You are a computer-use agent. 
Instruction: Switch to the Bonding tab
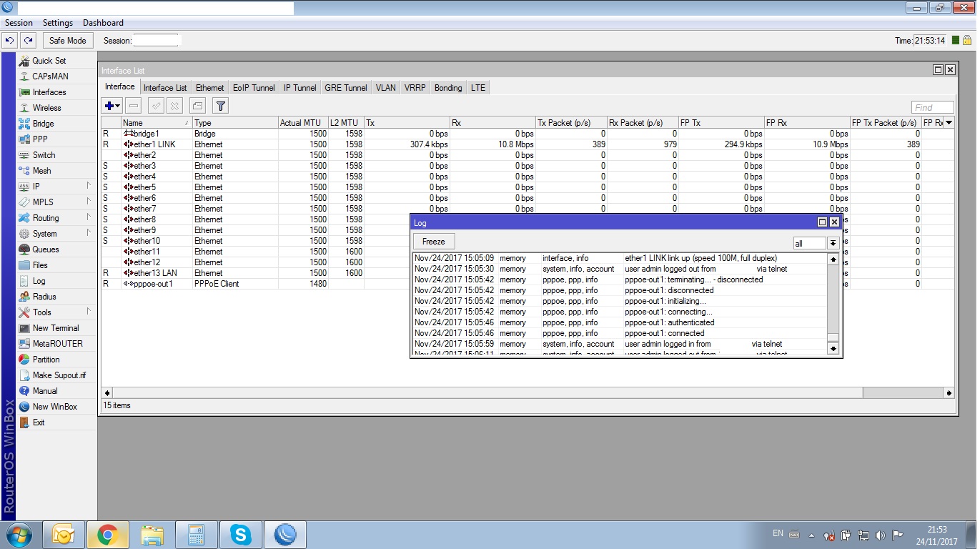(x=448, y=88)
